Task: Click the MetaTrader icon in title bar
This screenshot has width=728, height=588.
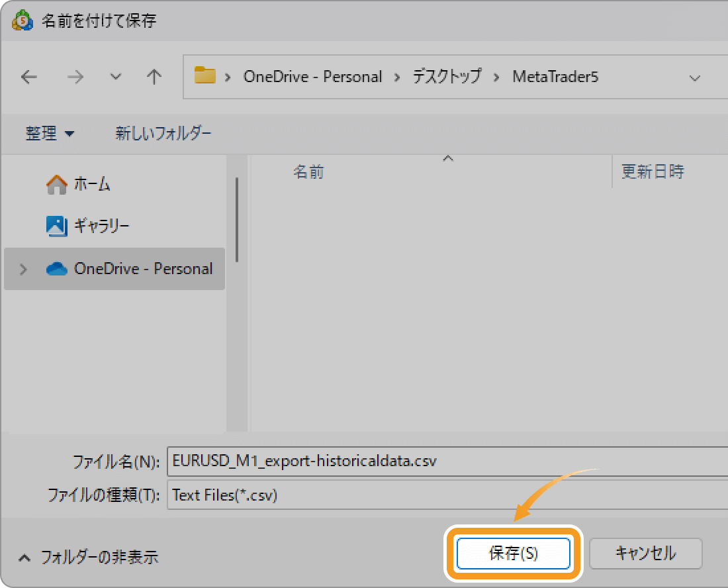Action: pos(23,21)
